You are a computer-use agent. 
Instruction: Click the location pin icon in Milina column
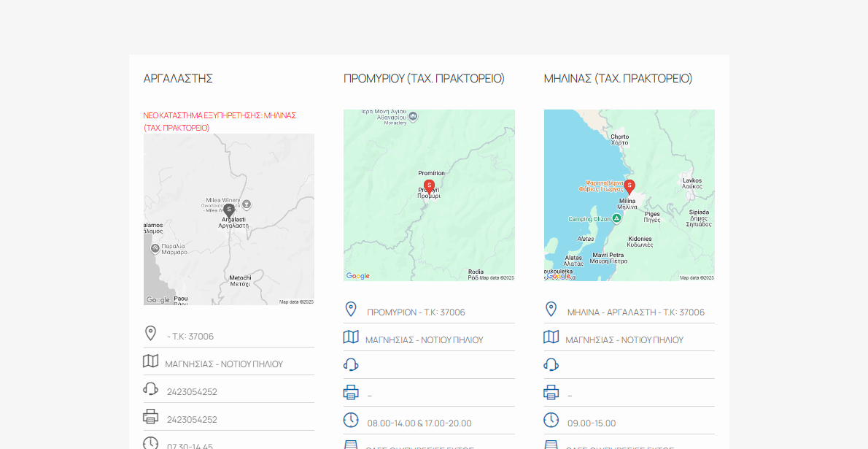551,310
